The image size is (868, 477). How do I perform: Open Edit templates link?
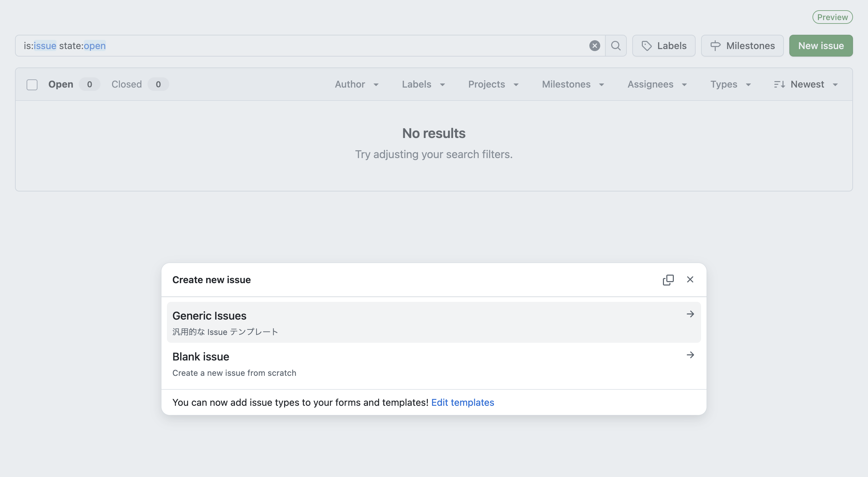[x=462, y=402]
